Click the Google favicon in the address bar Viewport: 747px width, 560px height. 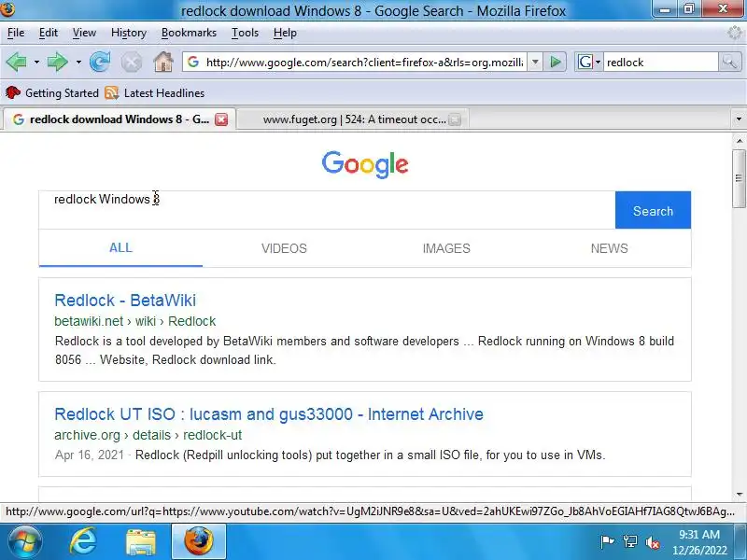click(x=193, y=62)
